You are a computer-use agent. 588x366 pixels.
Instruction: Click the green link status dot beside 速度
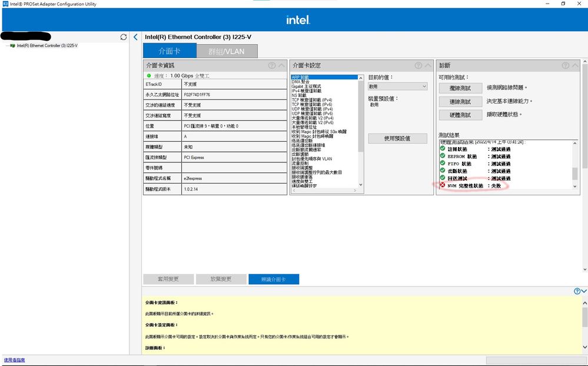[x=149, y=76]
